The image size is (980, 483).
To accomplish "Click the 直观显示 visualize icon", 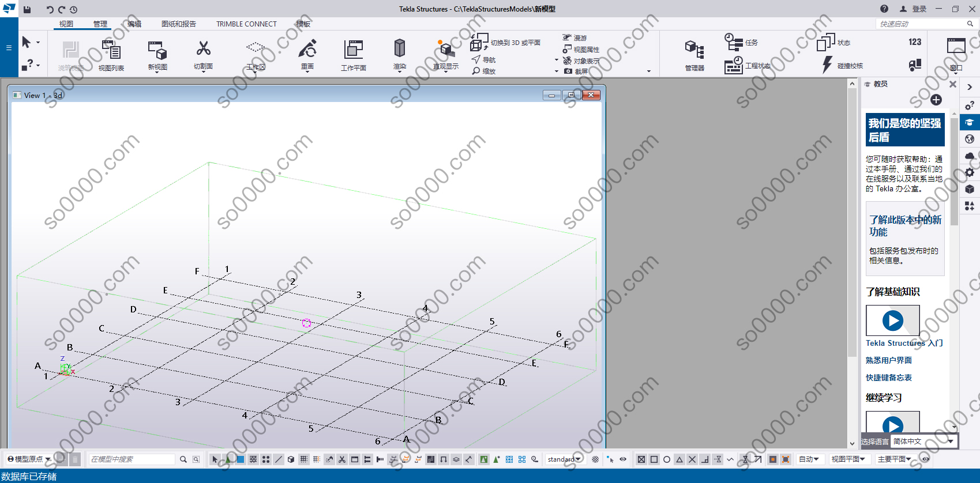I will pyautogui.click(x=445, y=48).
